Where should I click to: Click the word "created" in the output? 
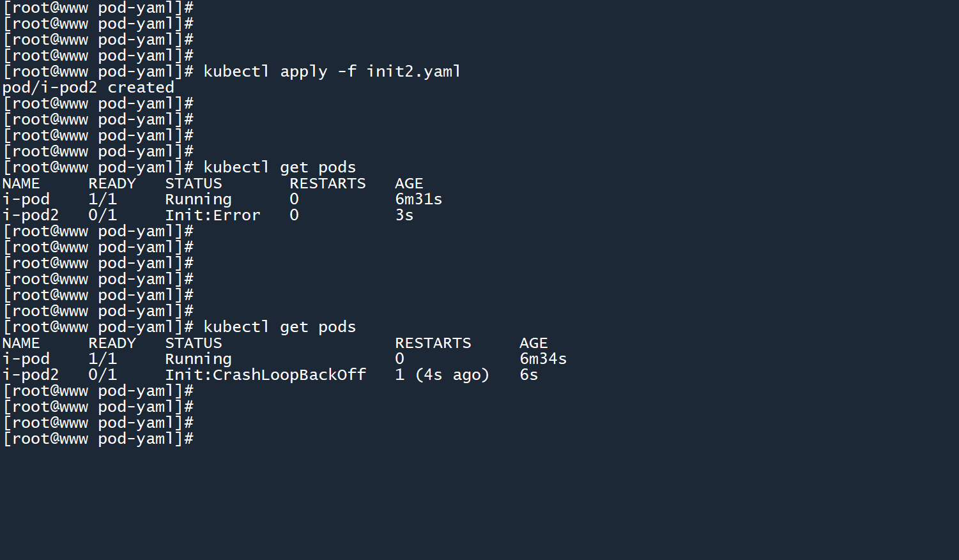point(141,87)
